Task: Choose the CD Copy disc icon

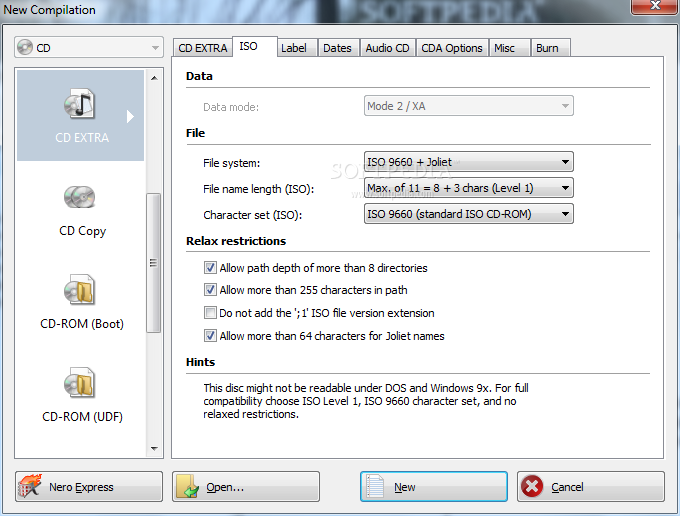Action: pos(79,197)
